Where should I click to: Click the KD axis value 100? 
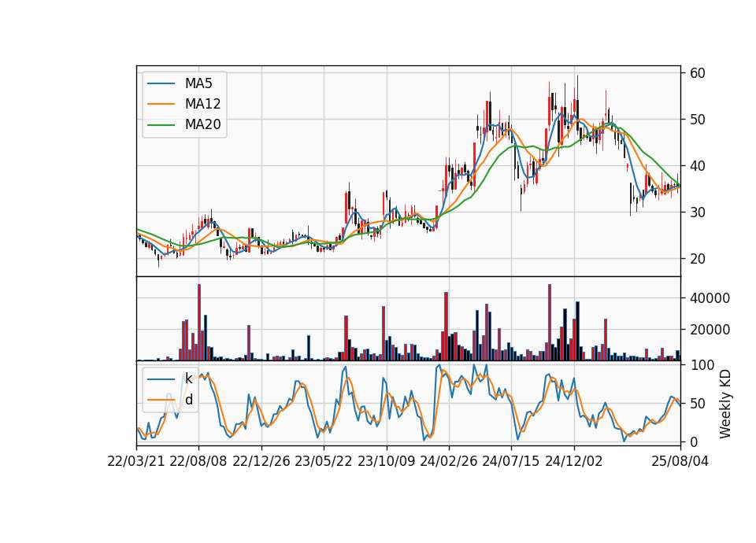702,365
